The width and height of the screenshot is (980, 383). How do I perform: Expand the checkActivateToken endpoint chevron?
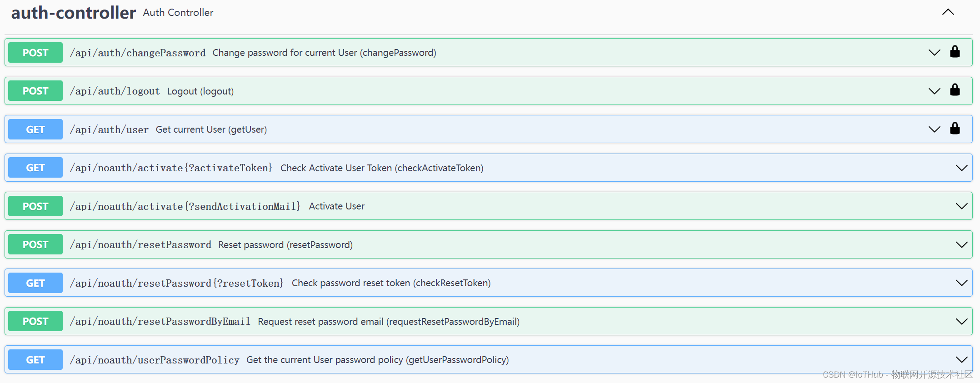click(x=962, y=168)
